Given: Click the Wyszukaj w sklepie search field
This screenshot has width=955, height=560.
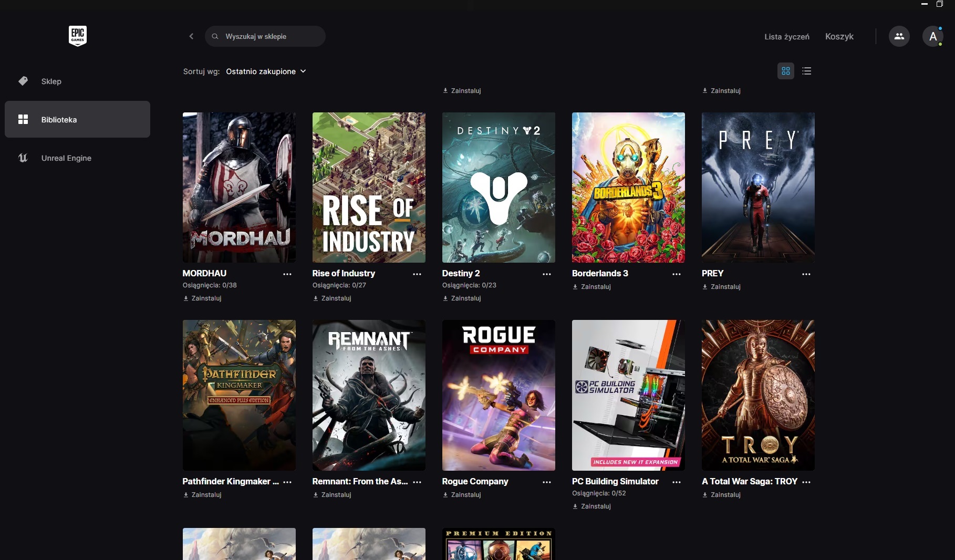Looking at the screenshot, I should tap(265, 36).
